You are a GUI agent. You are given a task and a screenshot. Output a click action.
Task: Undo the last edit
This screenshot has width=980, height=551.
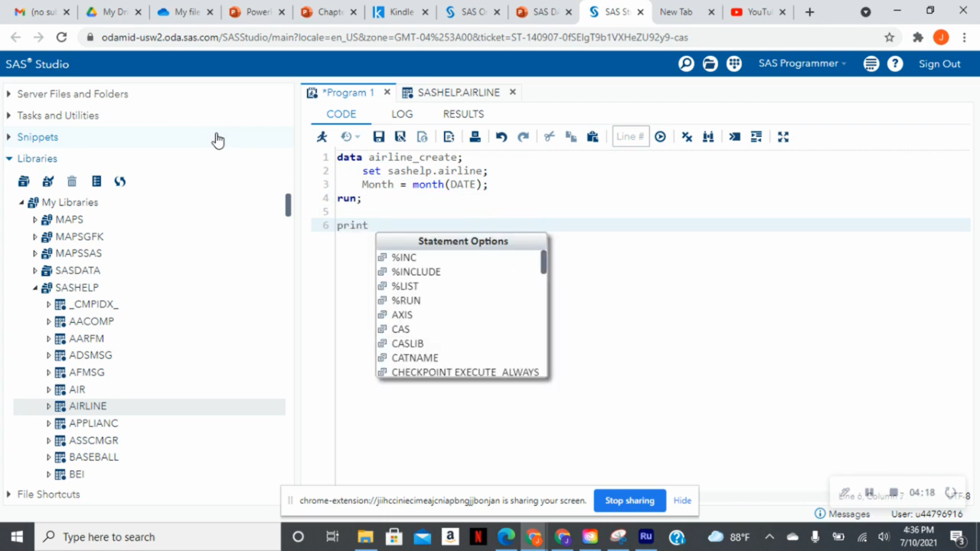501,136
